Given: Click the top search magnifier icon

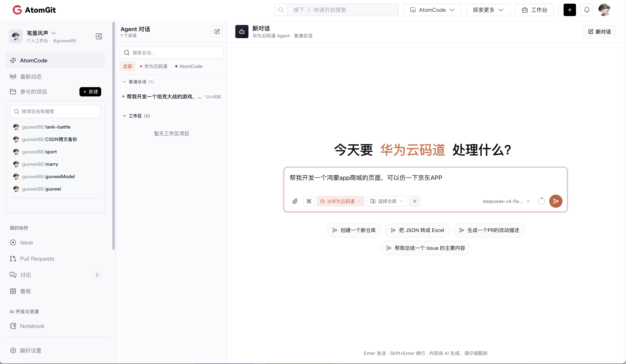Looking at the screenshot, I should click(281, 10).
